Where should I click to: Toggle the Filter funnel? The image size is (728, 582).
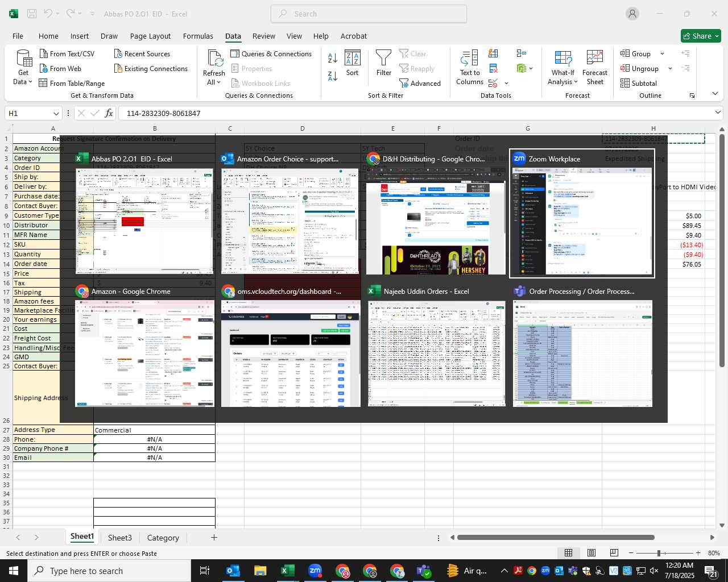(x=384, y=63)
